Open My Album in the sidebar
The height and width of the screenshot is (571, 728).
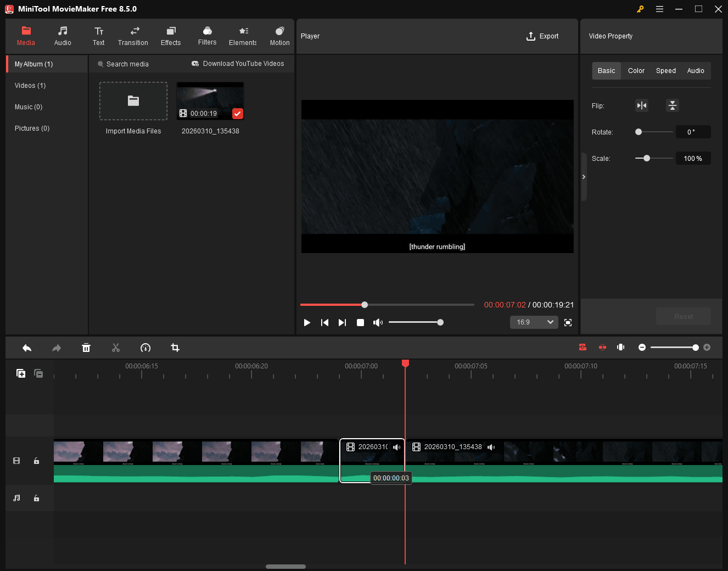pos(33,64)
